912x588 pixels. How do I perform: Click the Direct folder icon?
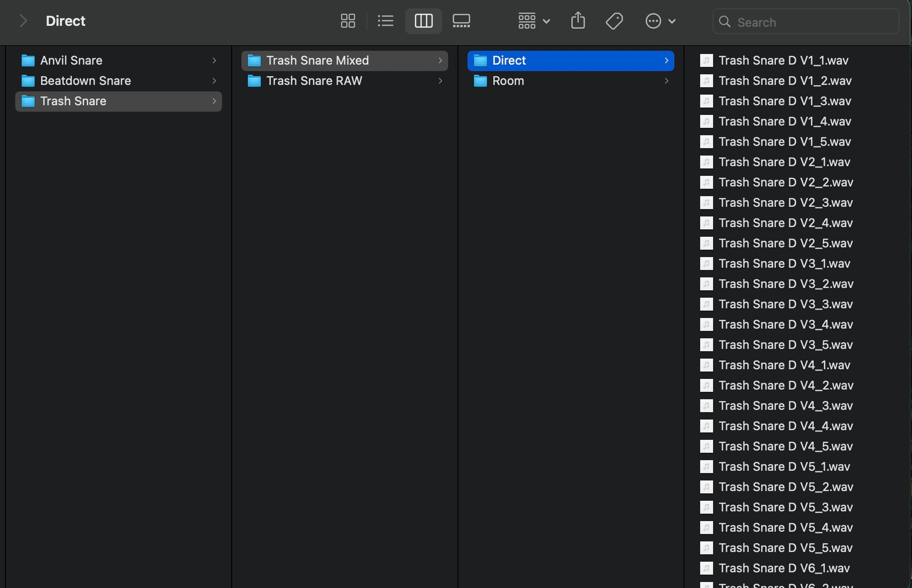(x=480, y=60)
